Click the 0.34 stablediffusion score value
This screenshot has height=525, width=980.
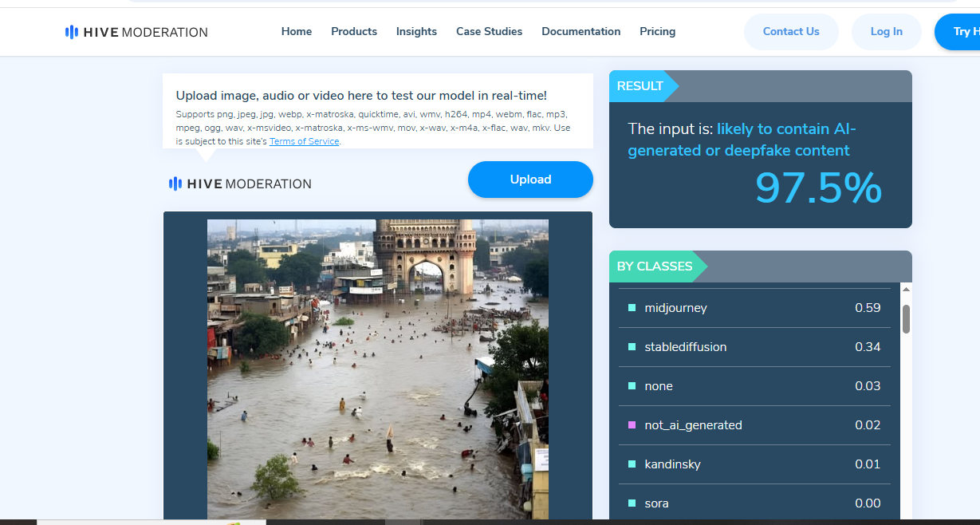[x=868, y=347]
